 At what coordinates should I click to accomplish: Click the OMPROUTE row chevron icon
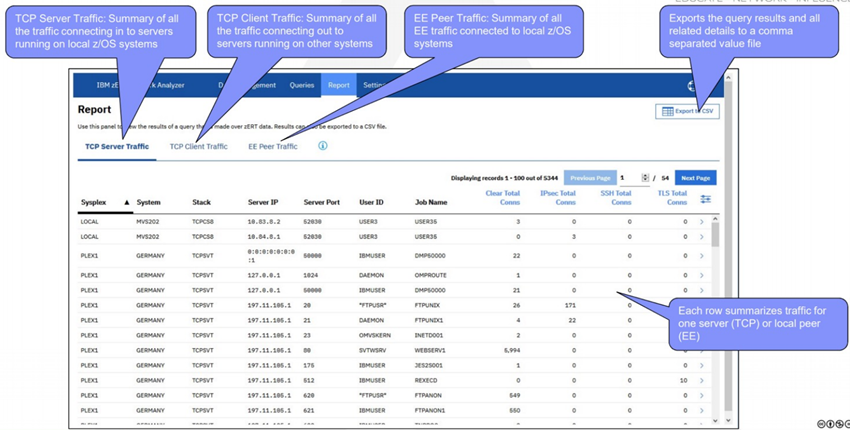tap(701, 275)
